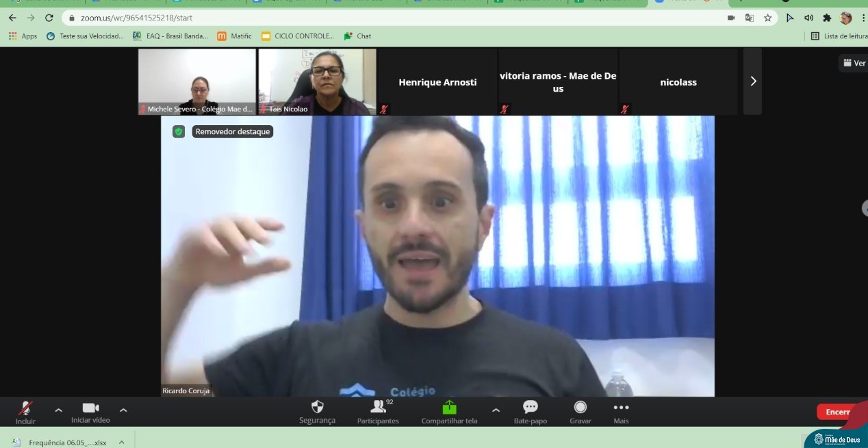Viewport: 868px width, 448px height.
Task: Expand the audio options arrow beside Incluir
Action: tap(58, 410)
